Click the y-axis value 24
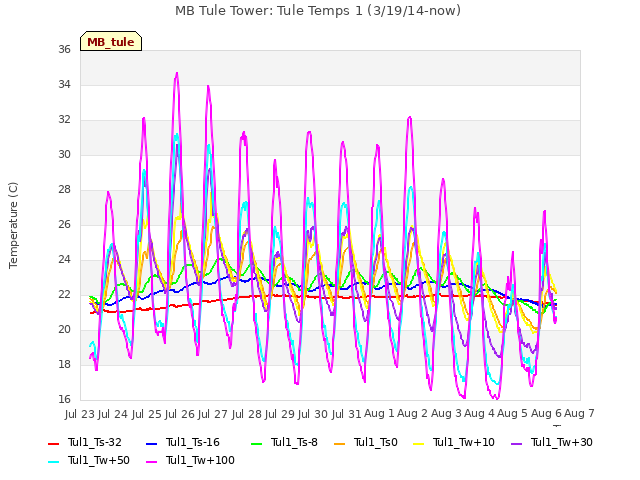 (64, 260)
